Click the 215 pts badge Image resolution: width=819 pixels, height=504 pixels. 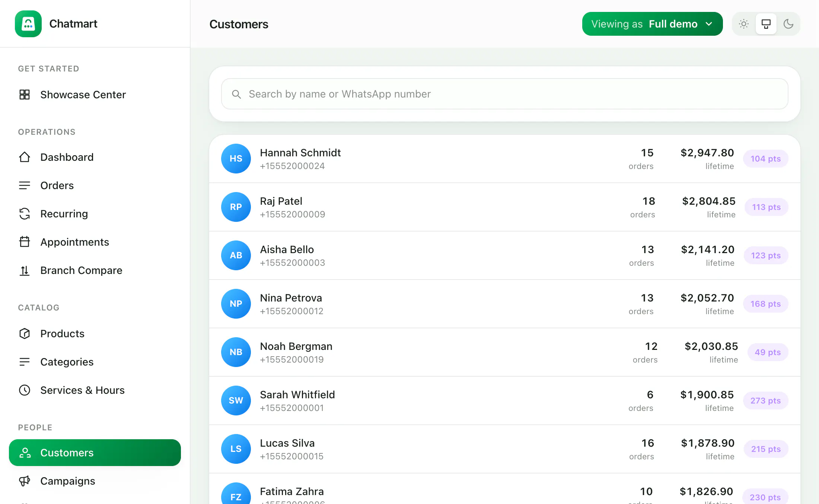pyautogui.click(x=766, y=449)
